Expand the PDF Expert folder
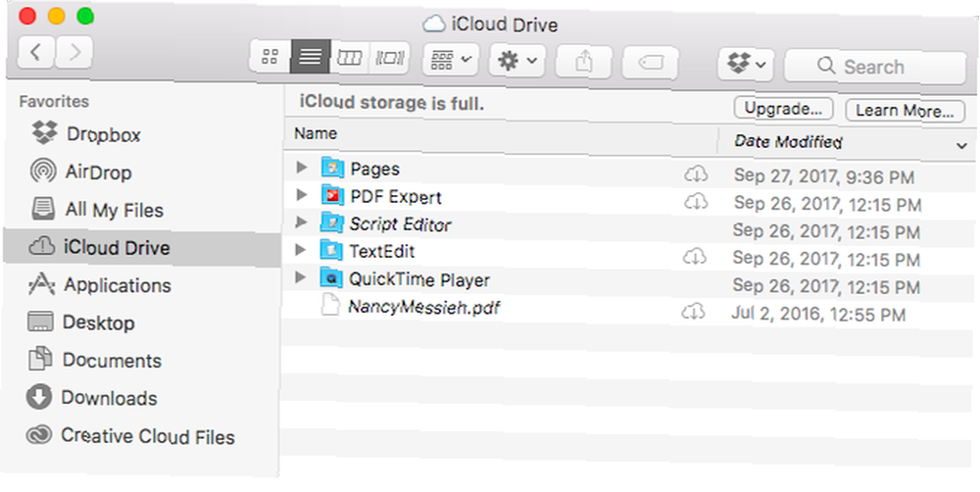980x492 pixels. click(x=302, y=194)
